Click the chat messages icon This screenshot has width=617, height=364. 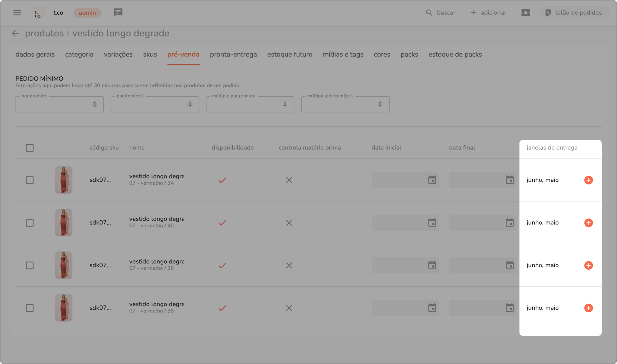click(118, 13)
